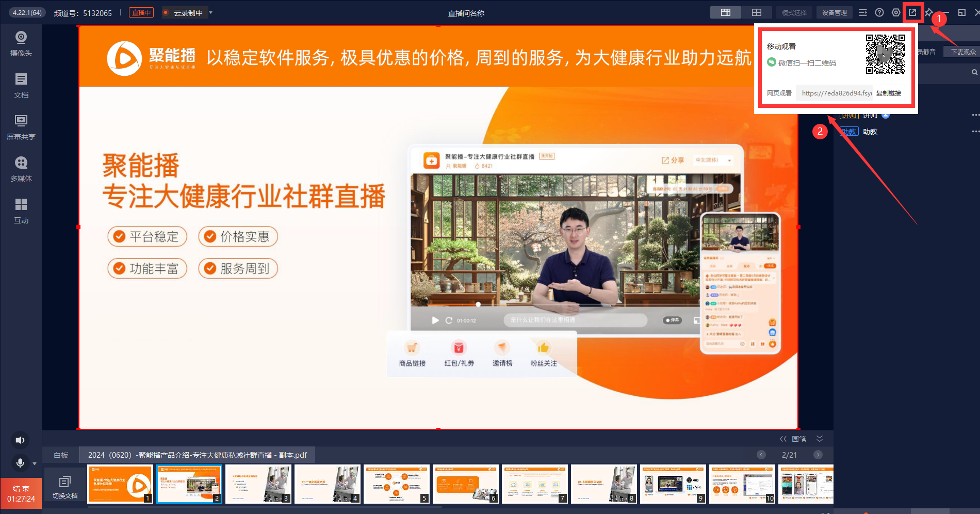Click the 直播中 live status badge
The width and height of the screenshot is (980, 514).
tap(141, 12)
